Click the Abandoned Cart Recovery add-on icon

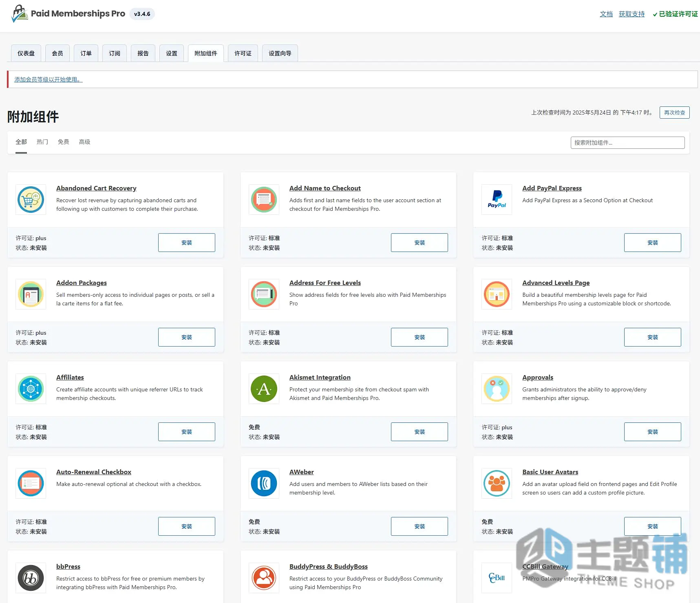(31, 199)
